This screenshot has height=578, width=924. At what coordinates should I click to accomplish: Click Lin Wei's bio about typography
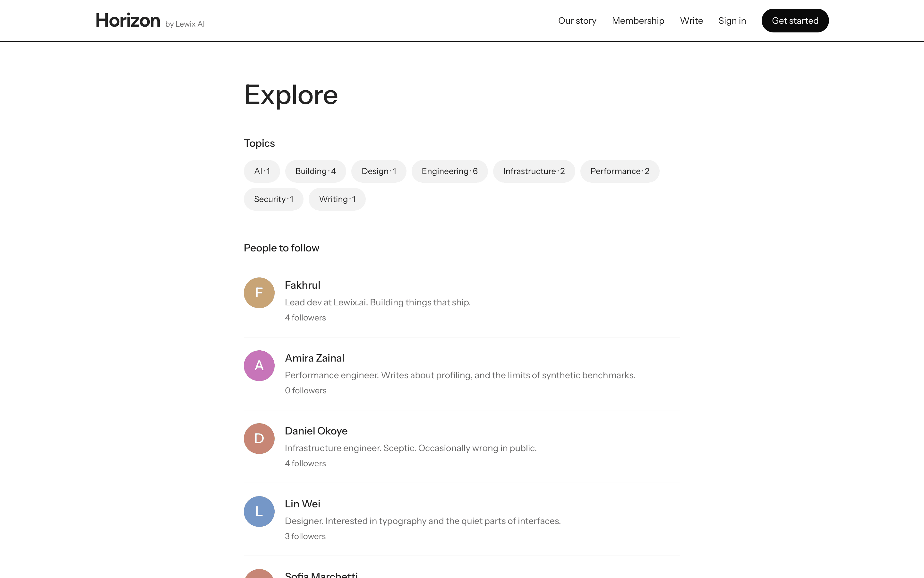[x=423, y=521]
